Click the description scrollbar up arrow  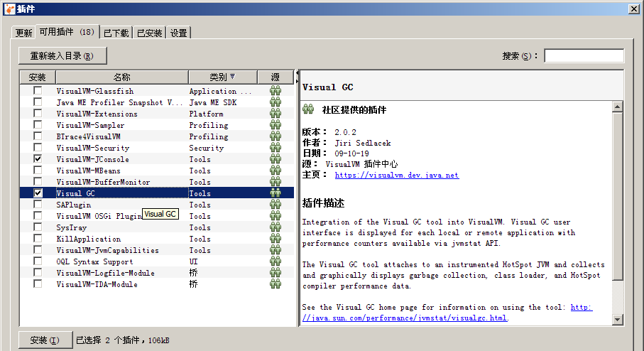pos(617,107)
